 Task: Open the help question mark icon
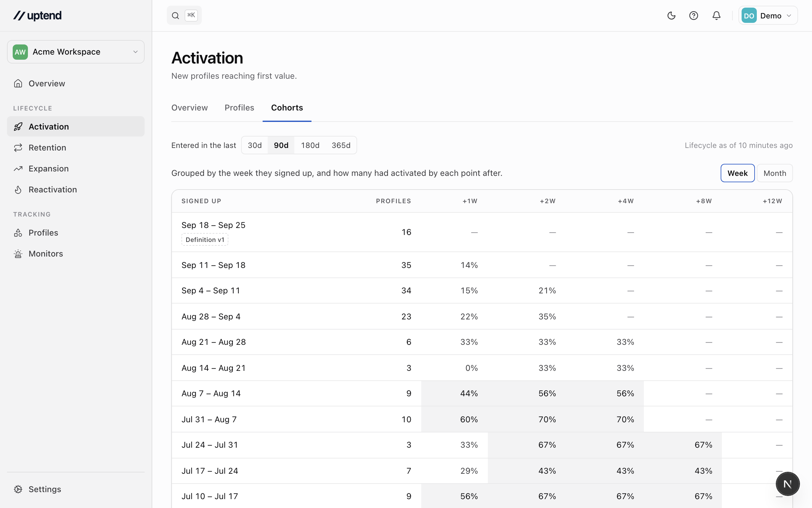click(x=694, y=16)
